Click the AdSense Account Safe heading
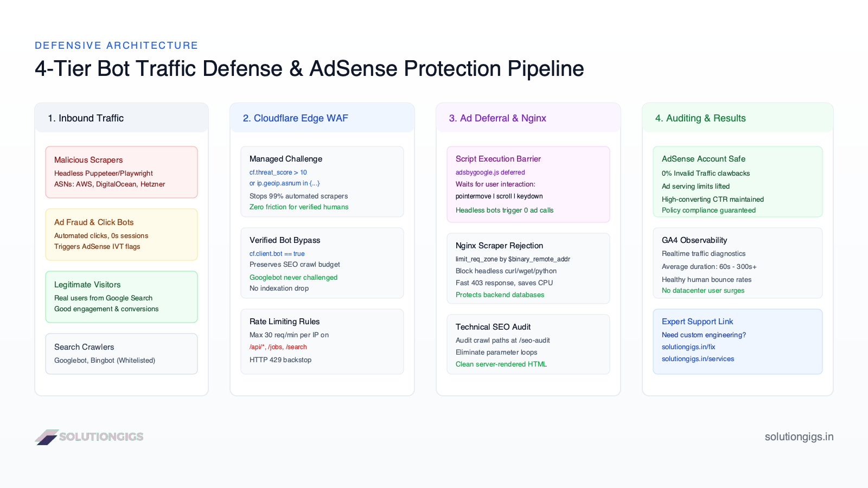The width and height of the screenshot is (868, 488). click(704, 159)
